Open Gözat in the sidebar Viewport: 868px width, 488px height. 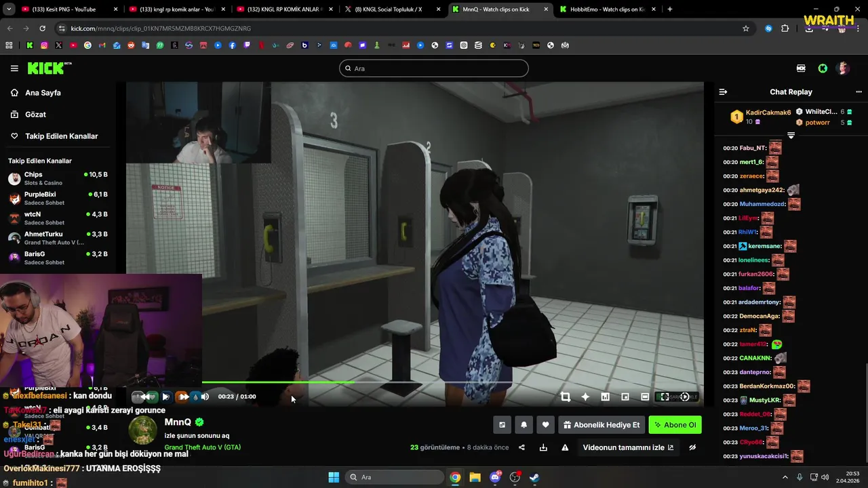click(x=35, y=115)
